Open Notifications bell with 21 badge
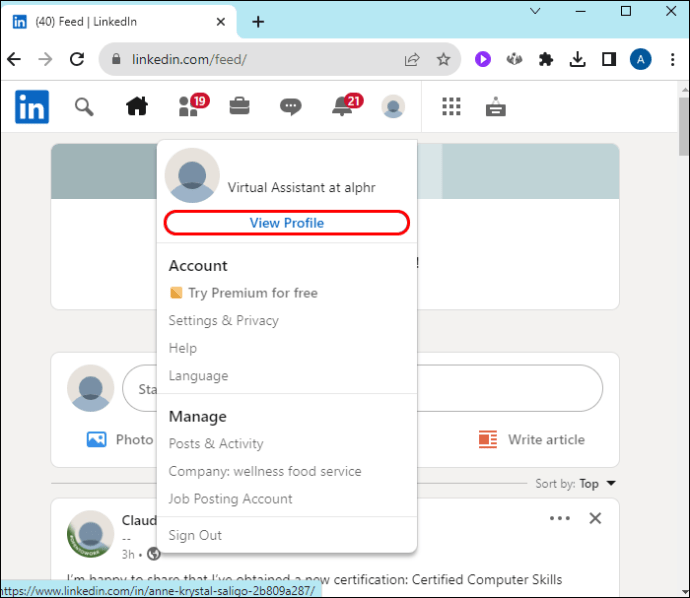 tap(347, 105)
